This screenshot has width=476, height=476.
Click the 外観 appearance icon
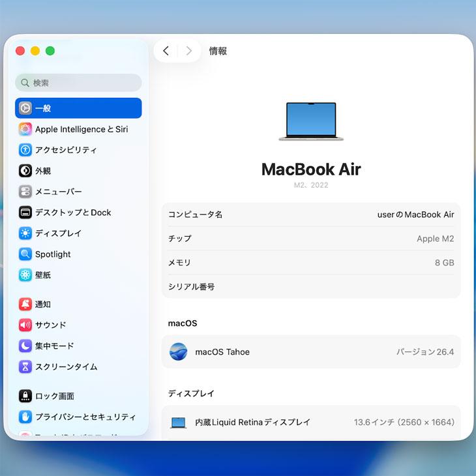(25, 171)
